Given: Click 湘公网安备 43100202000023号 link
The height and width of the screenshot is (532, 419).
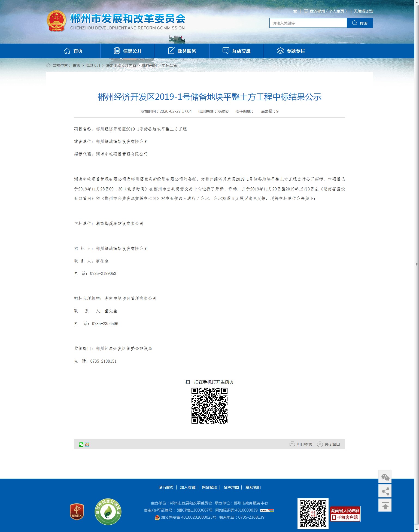Looking at the screenshot, I should tap(189, 517).
